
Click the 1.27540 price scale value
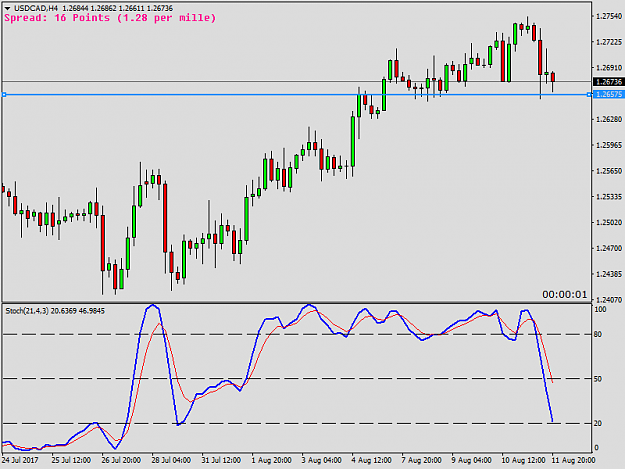pos(609,16)
